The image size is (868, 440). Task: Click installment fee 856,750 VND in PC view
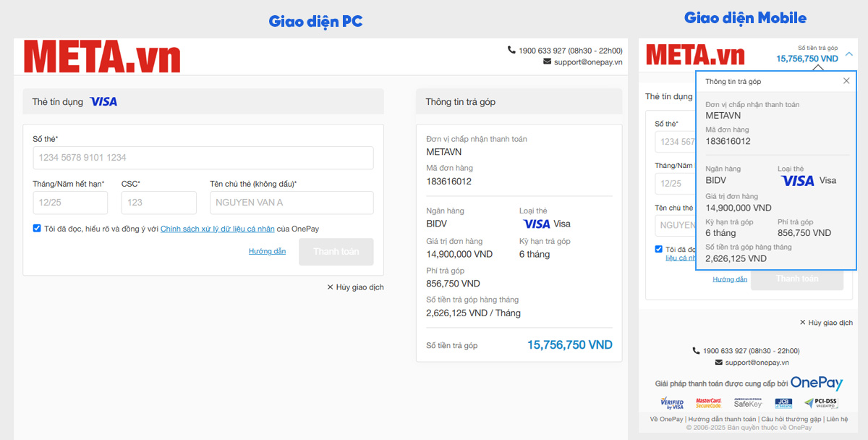[453, 284]
